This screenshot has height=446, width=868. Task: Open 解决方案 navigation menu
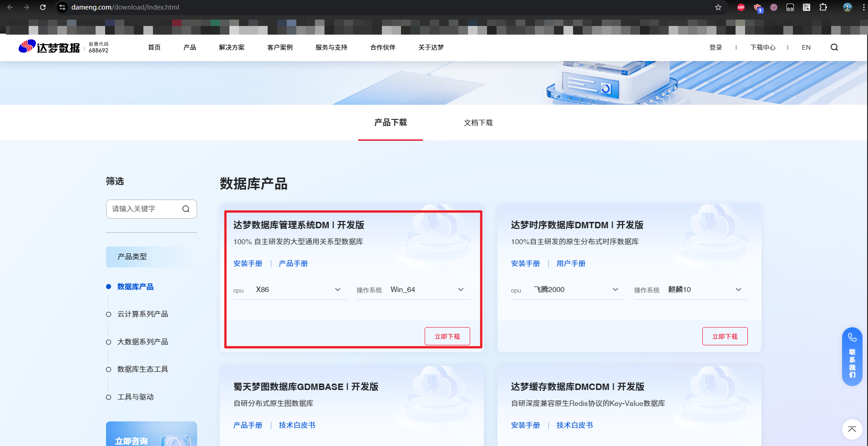tap(232, 47)
